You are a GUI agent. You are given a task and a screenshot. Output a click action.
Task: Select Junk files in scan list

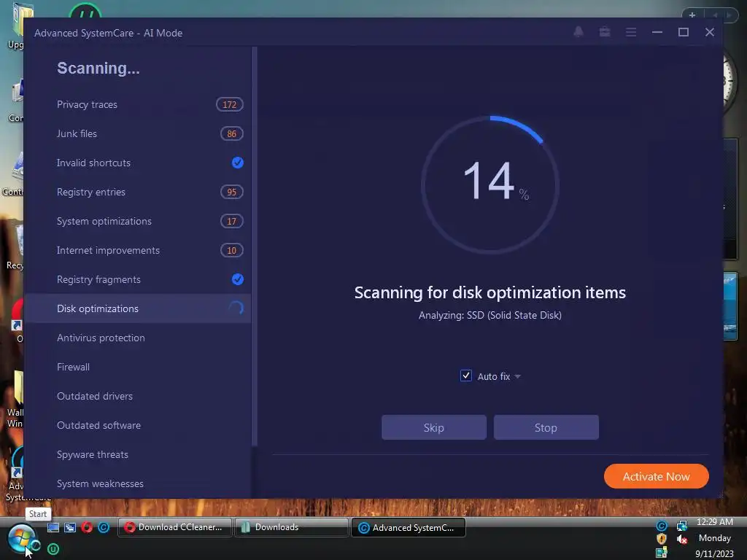(x=137, y=134)
